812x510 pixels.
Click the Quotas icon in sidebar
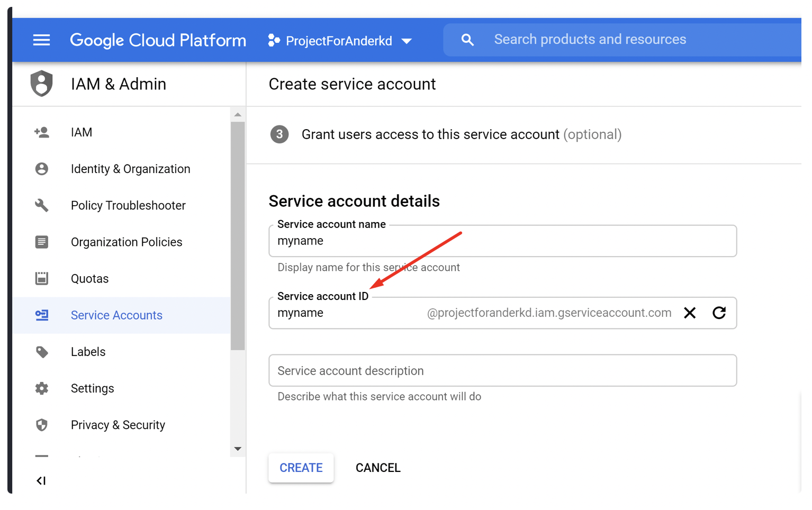point(42,278)
